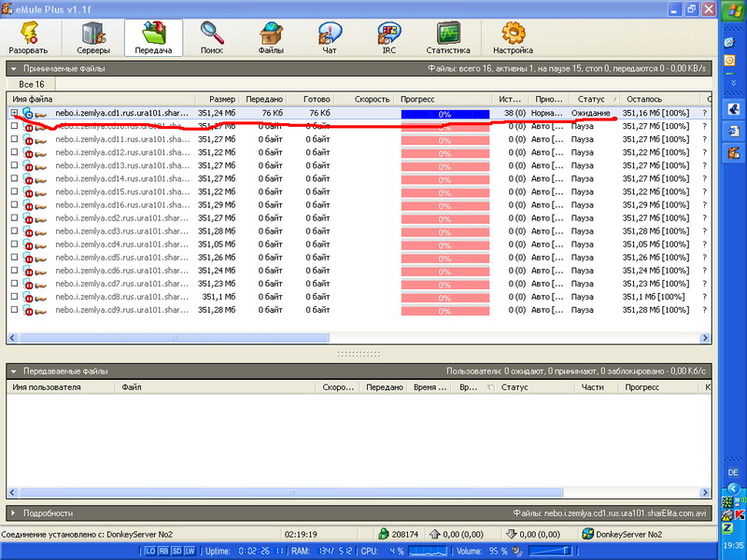The width and height of the screenshot is (747, 560).
Task: Toggle the box beside nebo.i.zemlya.cd14 row
Action: click(x=14, y=178)
